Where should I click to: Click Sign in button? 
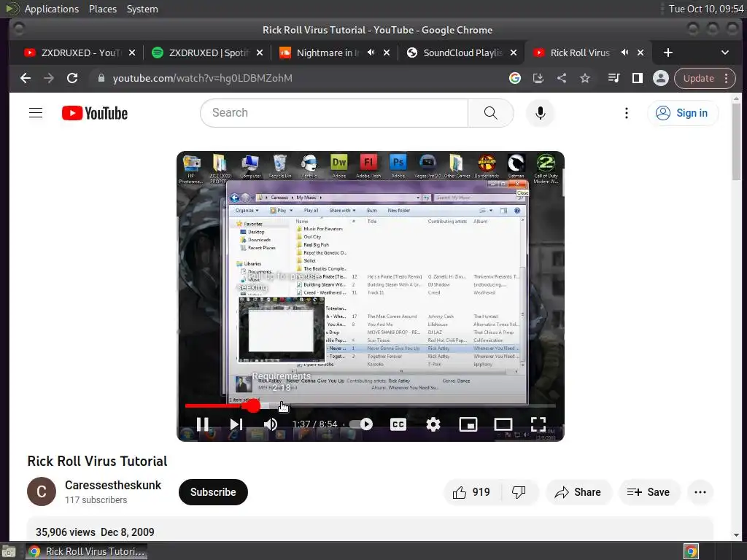pyautogui.click(x=683, y=113)
